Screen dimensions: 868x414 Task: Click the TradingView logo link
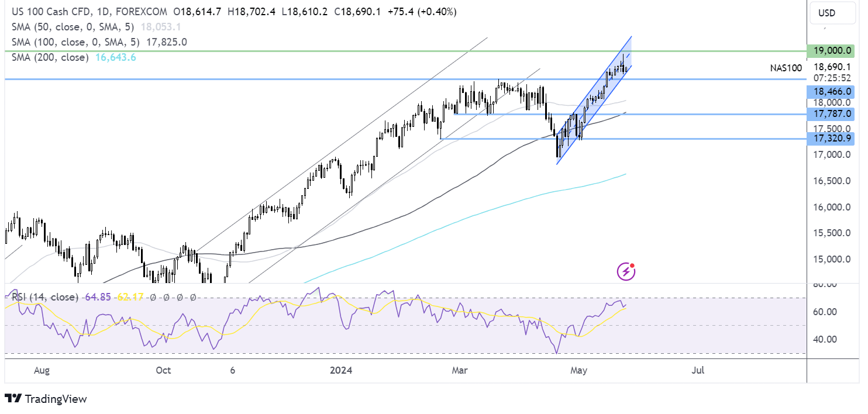point(46,399)
